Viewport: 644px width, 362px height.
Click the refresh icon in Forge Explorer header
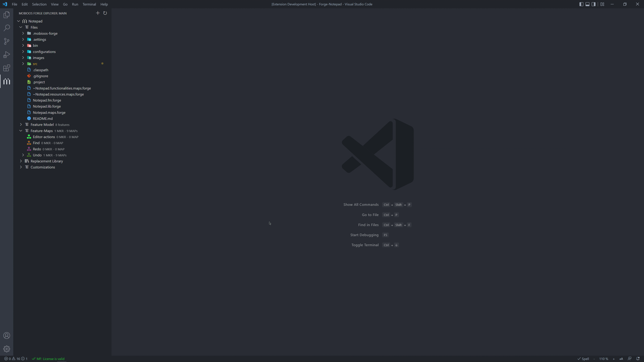(x=105, y=13)
